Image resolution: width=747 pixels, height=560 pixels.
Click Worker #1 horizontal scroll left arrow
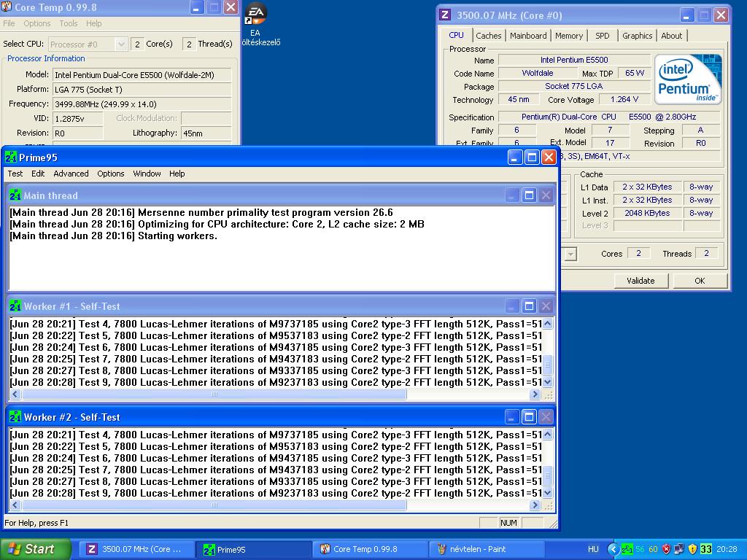click(x=15, y=394)
